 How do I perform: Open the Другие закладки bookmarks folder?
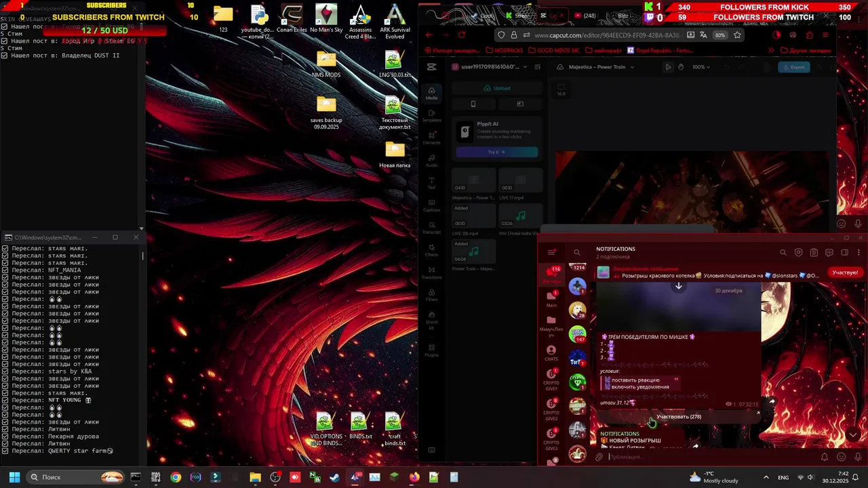pos(806,50)
